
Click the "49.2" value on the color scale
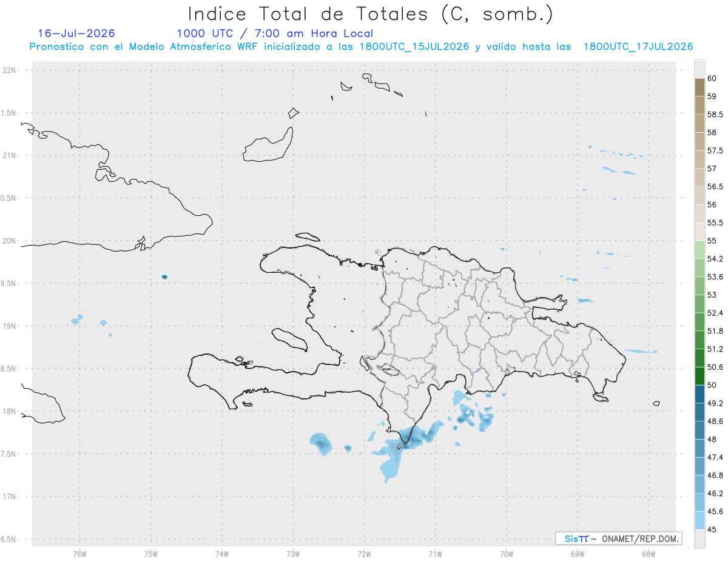coord(715,403)
